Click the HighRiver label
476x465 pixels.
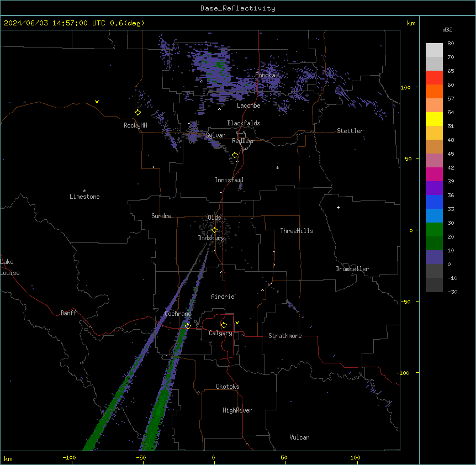237,410
